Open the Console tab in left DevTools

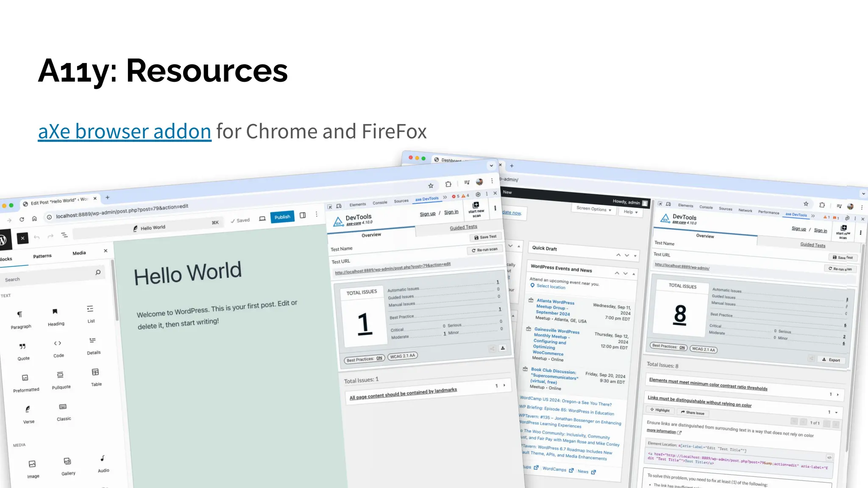click(380, 203)
